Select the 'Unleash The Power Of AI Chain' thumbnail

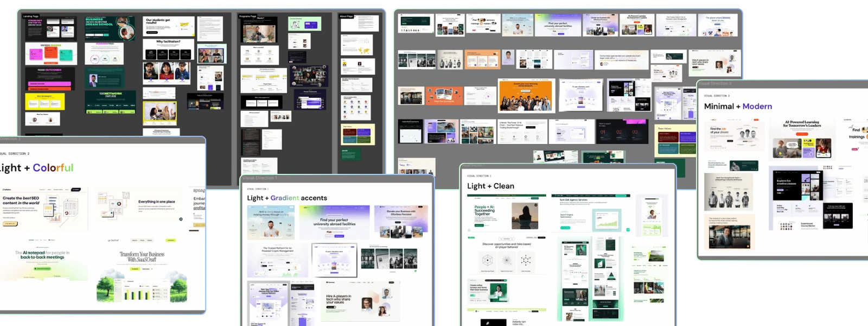tap(523, 131)
